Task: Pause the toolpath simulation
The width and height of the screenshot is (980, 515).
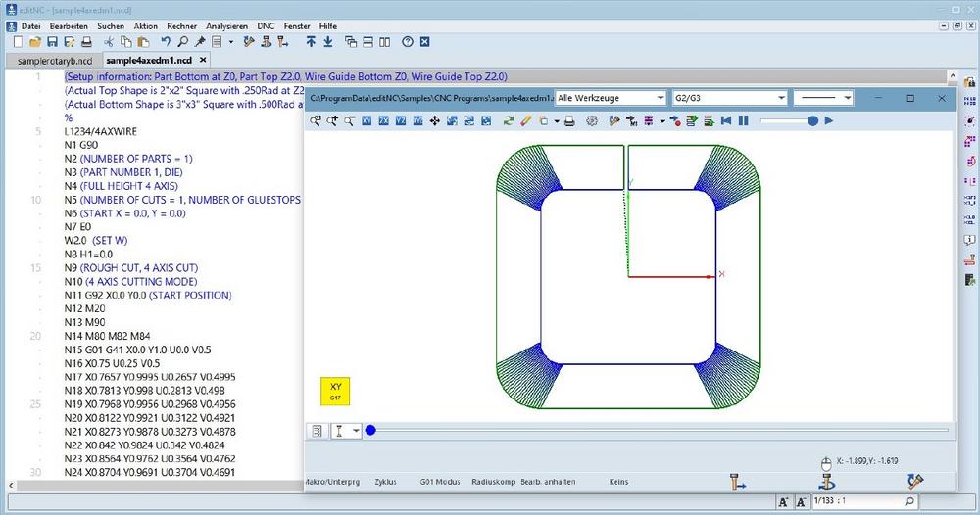Action: point(744,120)
